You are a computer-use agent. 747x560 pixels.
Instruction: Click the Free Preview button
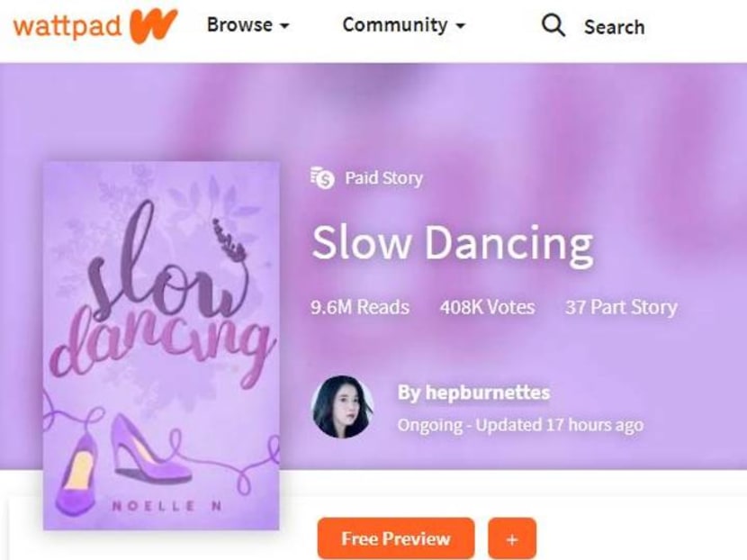tap(396, 538)
